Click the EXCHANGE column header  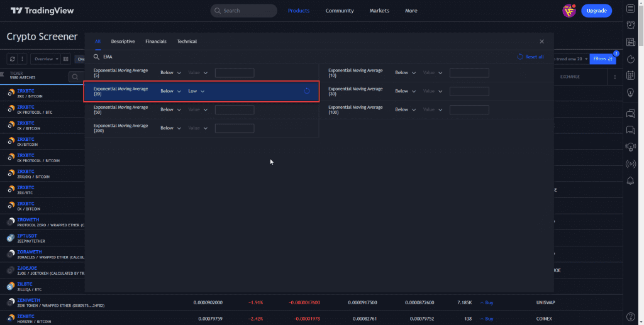pos(570,77)
